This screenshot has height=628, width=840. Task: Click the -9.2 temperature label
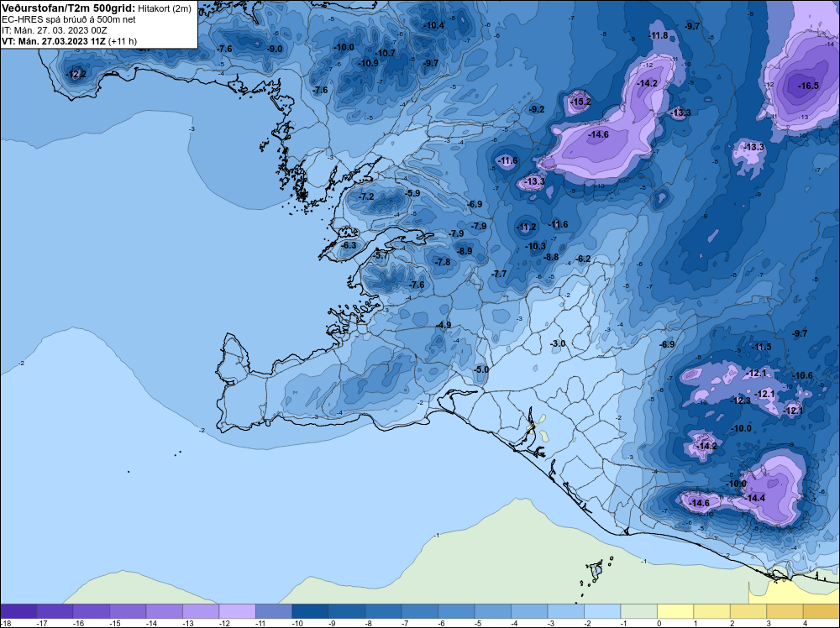point(537,109)
